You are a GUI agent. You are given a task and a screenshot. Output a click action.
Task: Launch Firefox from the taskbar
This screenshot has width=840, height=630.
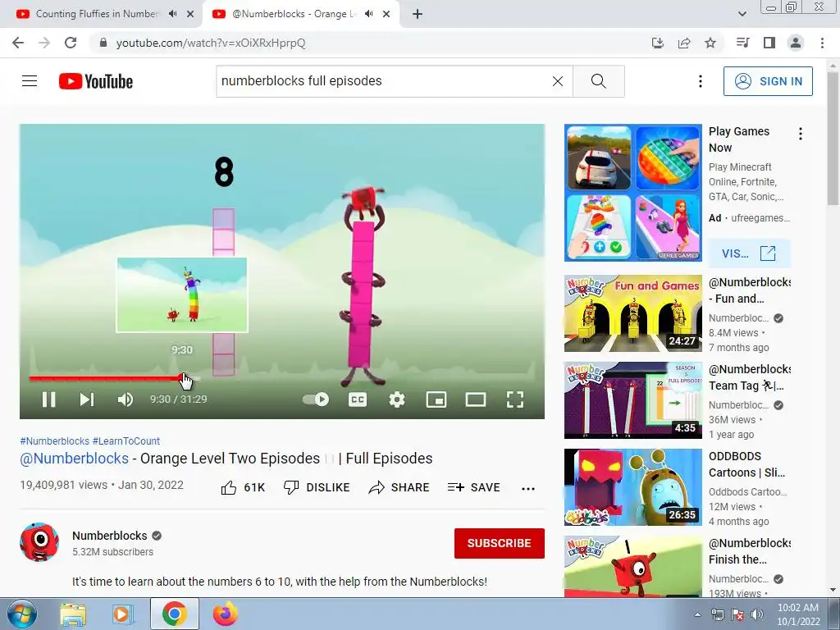tap(226, 614)
